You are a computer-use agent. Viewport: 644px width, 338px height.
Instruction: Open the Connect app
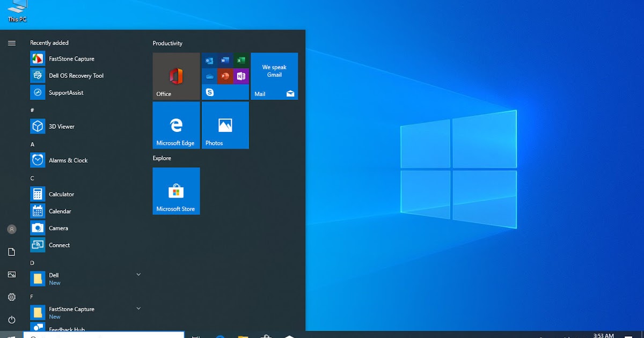(86, 245)
